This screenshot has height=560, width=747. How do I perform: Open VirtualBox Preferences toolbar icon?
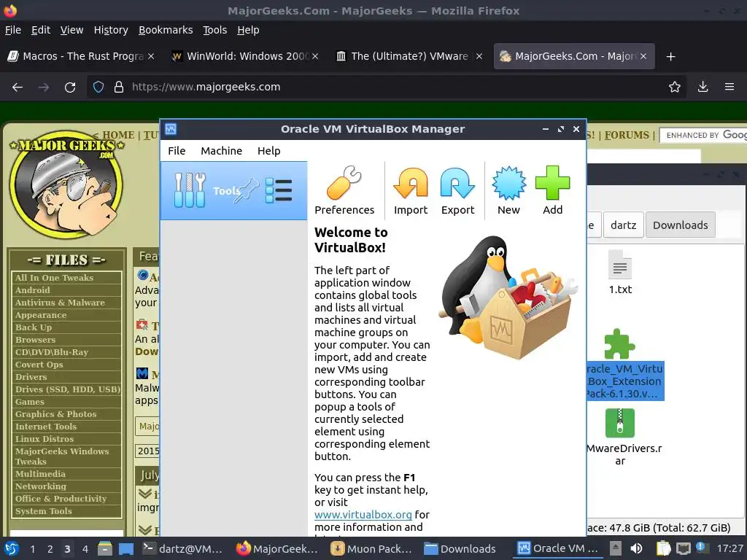(344, 190)
